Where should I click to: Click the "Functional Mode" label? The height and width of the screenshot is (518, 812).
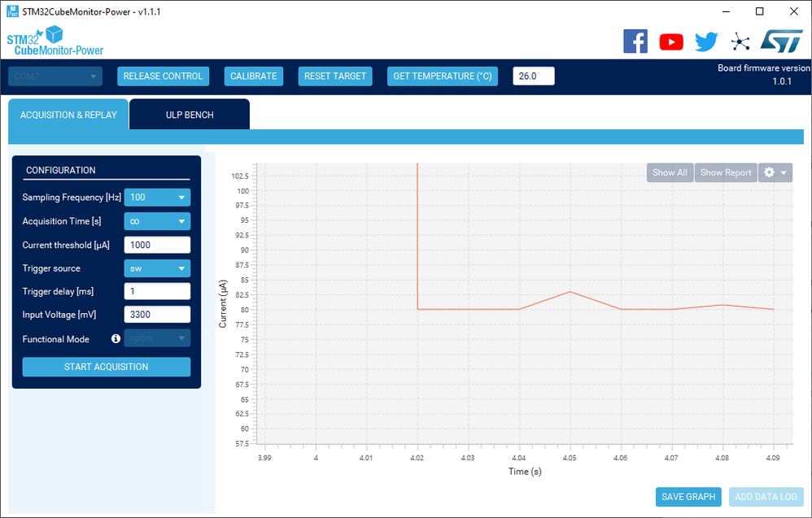56,339
